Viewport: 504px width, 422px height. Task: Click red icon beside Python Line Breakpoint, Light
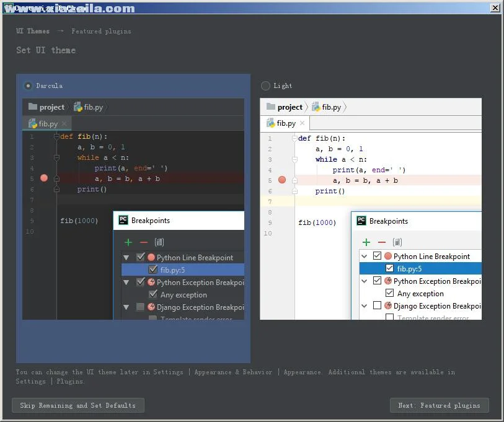[388, 256]
